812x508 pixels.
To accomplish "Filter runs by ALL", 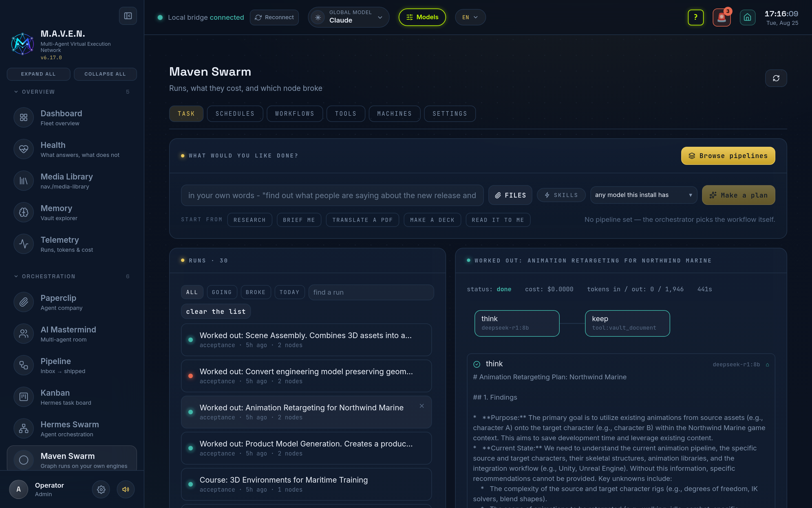I will (x=192, y=292).
